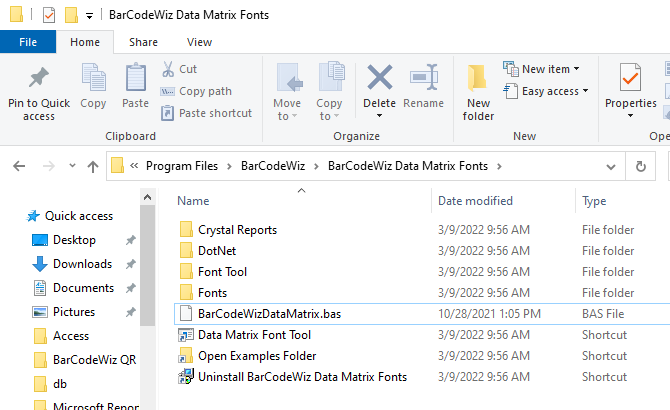Open Quick access in navigation pane

[x=79, y=216]
